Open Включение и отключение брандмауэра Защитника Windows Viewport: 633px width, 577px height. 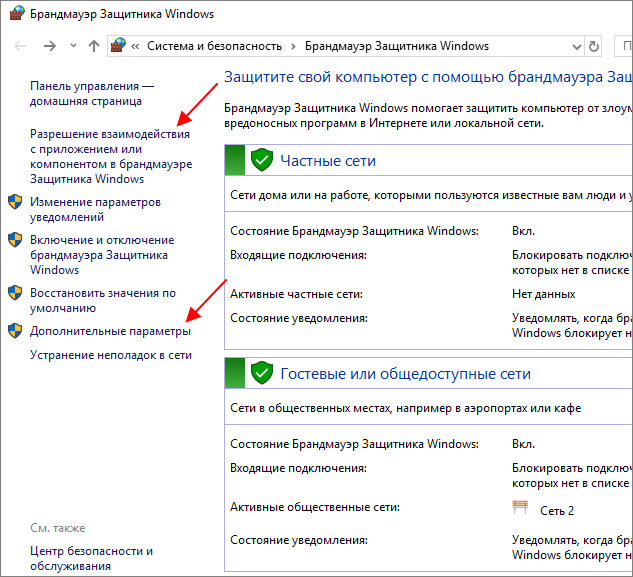[x=102, y=255]
